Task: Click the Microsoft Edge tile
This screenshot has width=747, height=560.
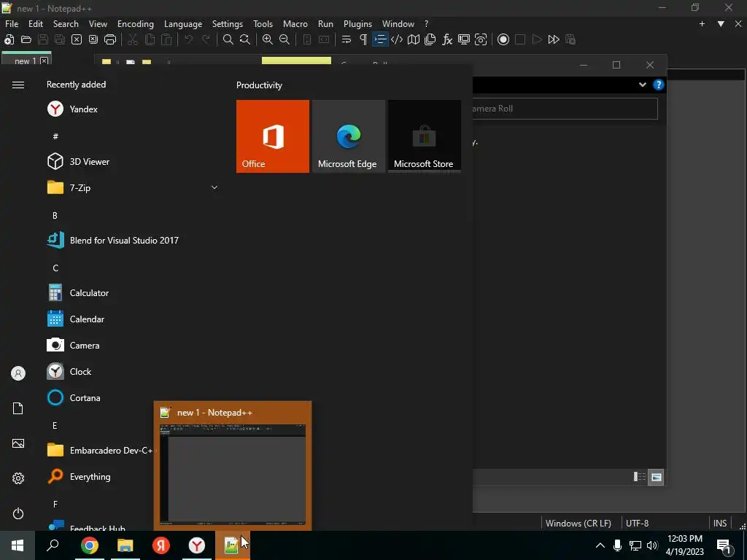Action: tap(348, 136)
